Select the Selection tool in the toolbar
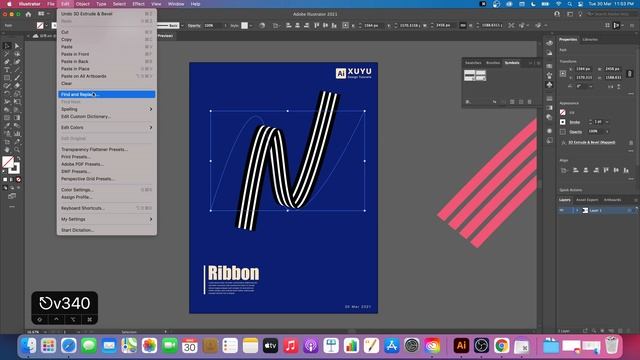The image size is (640, 360). (x=7, y=46)
